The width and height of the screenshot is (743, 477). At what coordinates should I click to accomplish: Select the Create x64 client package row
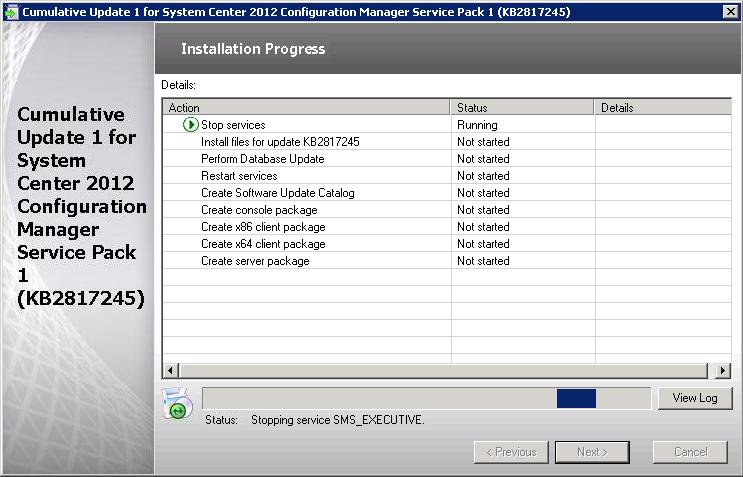coord(262,244)
